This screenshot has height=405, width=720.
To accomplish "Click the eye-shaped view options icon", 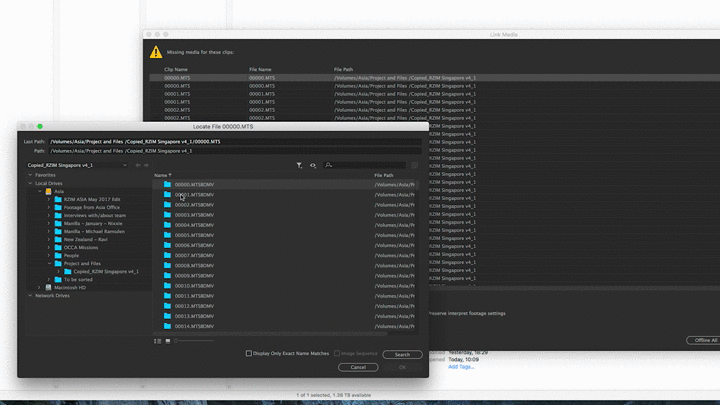I will click(x=313, y=165).
